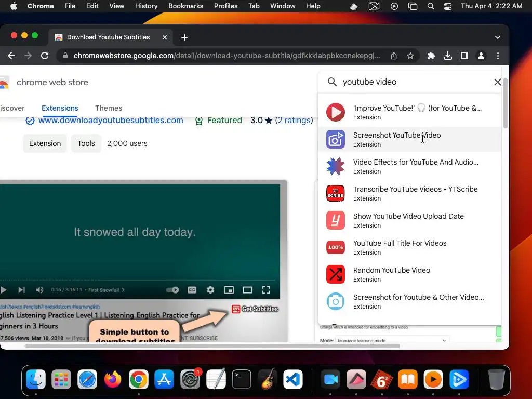Click the Extension category chip
Image resolution: width=532 pixels, height=399 pixels.
pyautogui.click(x=45, y=143)
